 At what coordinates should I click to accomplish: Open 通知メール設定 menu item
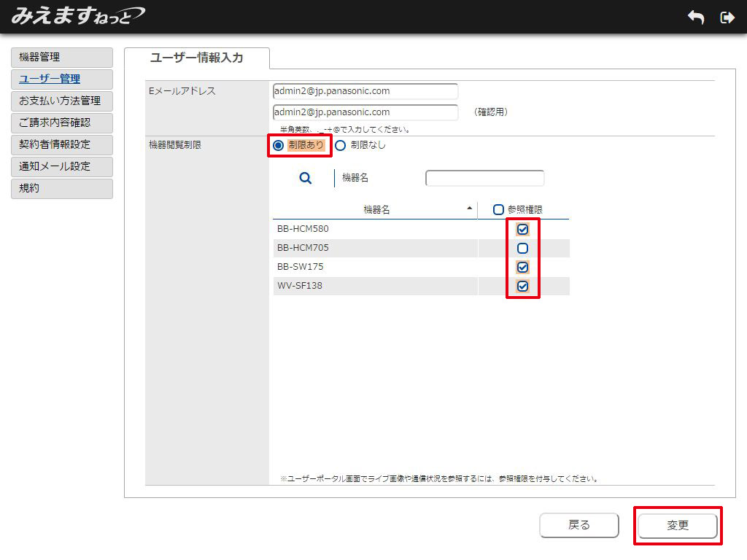(62, 166)
